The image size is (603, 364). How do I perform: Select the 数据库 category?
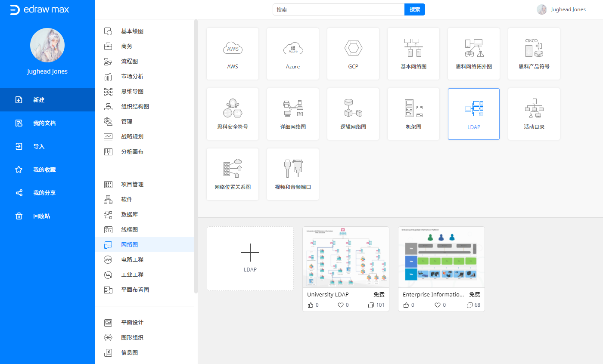144,215
